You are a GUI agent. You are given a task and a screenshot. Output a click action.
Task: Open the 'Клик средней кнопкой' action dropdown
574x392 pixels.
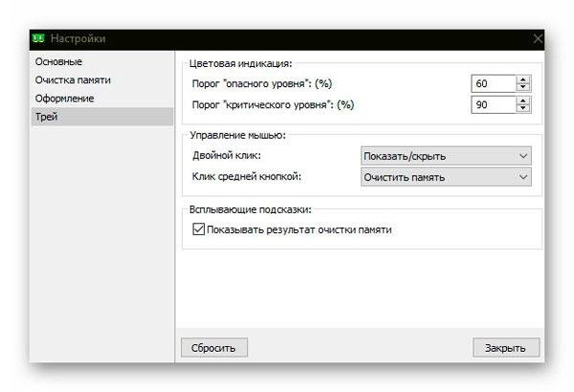coord(446,177)
